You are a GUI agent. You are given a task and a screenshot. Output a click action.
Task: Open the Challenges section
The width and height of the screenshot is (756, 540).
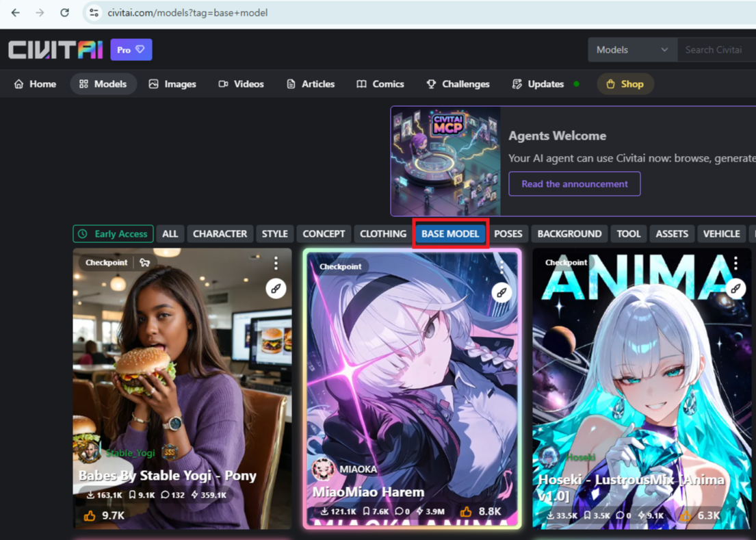pyautogui.click(x=458, y=84)
